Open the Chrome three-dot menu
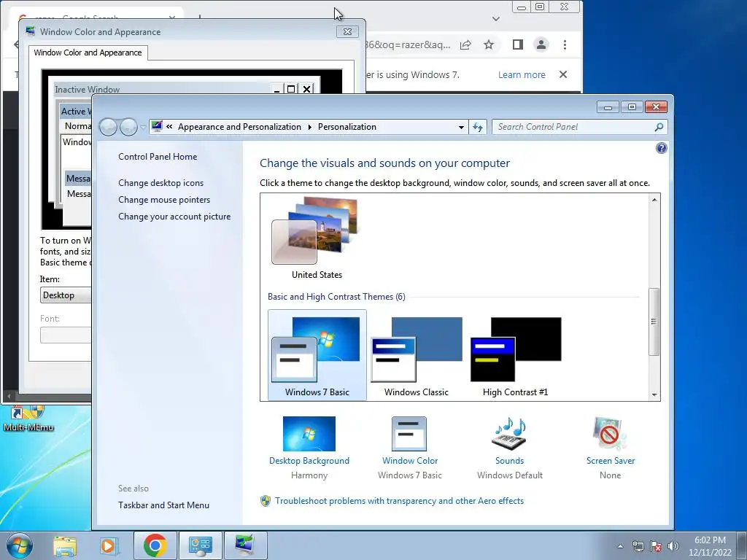 565,44
